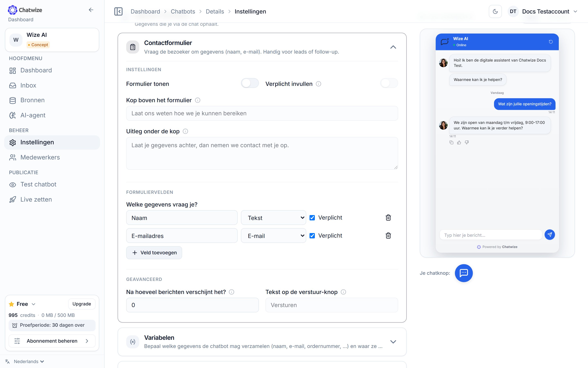Viewport: 588px width, 368px height.
Task: Click the Variabelen icon
Action: 133,342
